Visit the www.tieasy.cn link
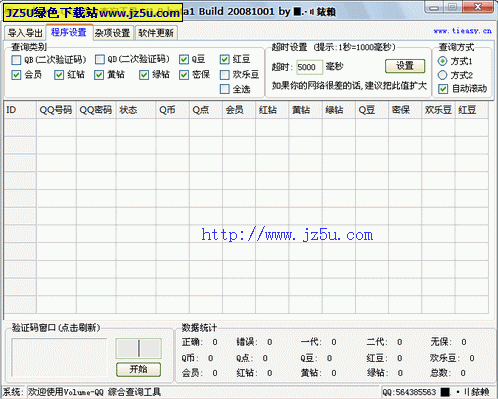The width and height of the screenshot is (498, 399). [x=462, y=31]
